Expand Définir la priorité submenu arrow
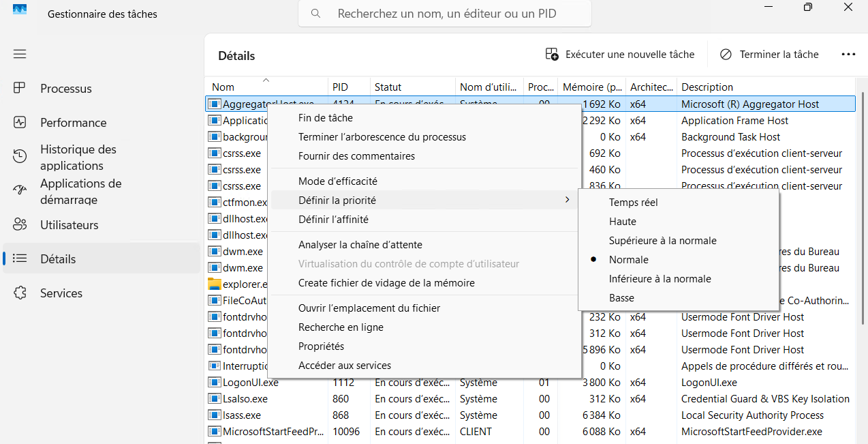868x444 pixels. click(x=567, y=200)
